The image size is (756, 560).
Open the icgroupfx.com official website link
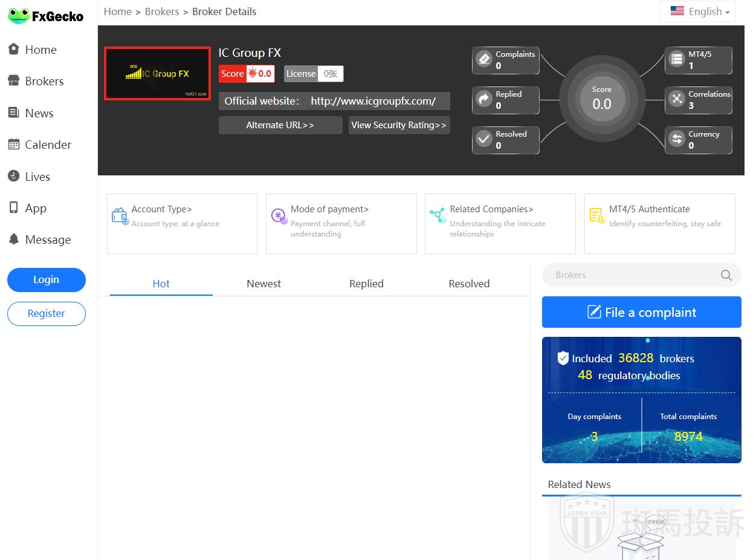click(373, 101)
